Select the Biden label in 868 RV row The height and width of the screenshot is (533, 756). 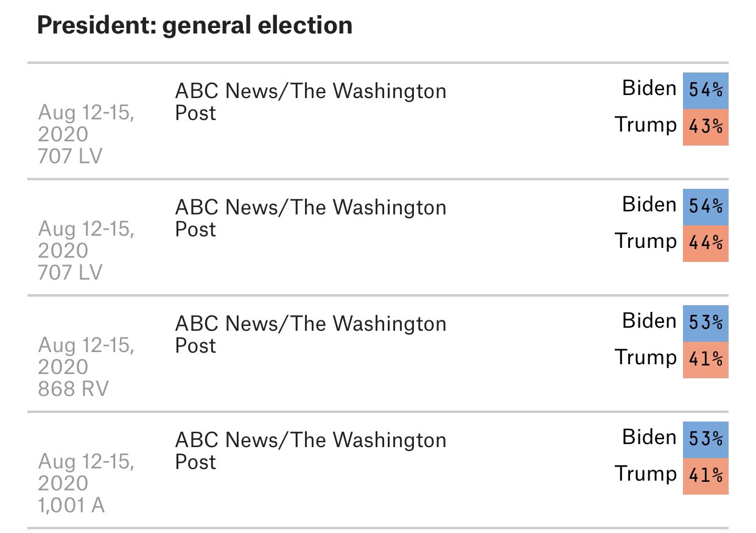coord(649,321)
